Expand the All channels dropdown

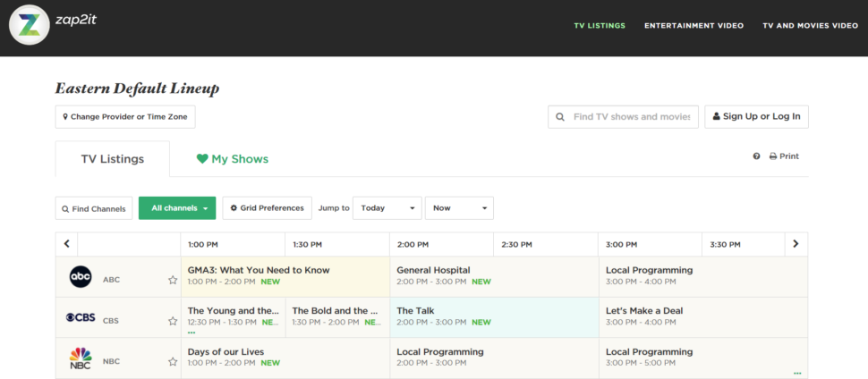(177, 208)
